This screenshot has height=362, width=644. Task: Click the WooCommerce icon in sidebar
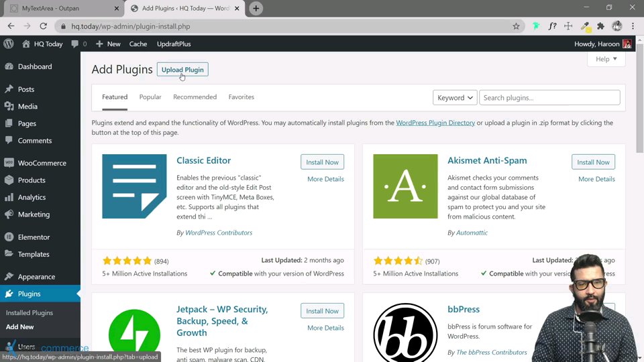(x=9, y=163)
